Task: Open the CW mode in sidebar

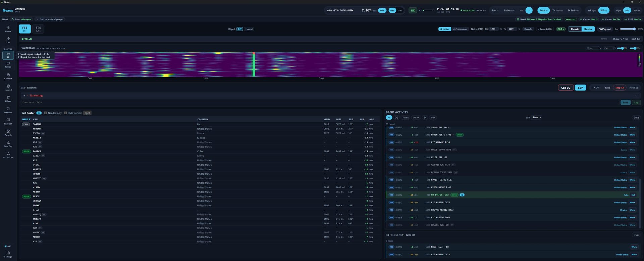Action: pyautogui.click(x=8, y=40)
